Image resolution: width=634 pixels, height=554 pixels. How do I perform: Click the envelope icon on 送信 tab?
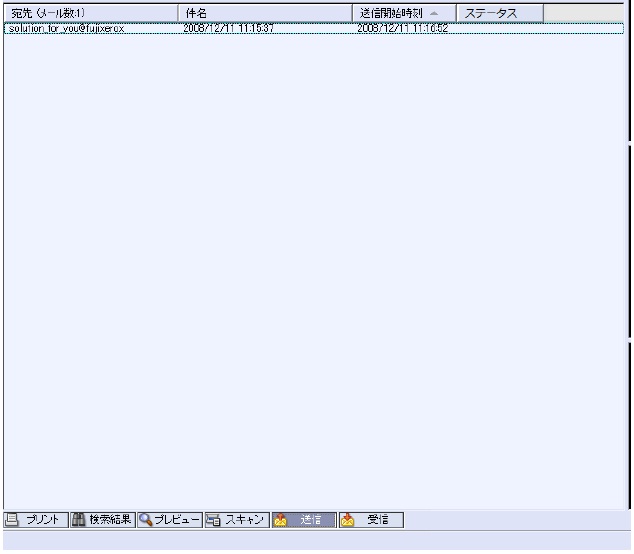pyautogui.click(x=282, y=520)
